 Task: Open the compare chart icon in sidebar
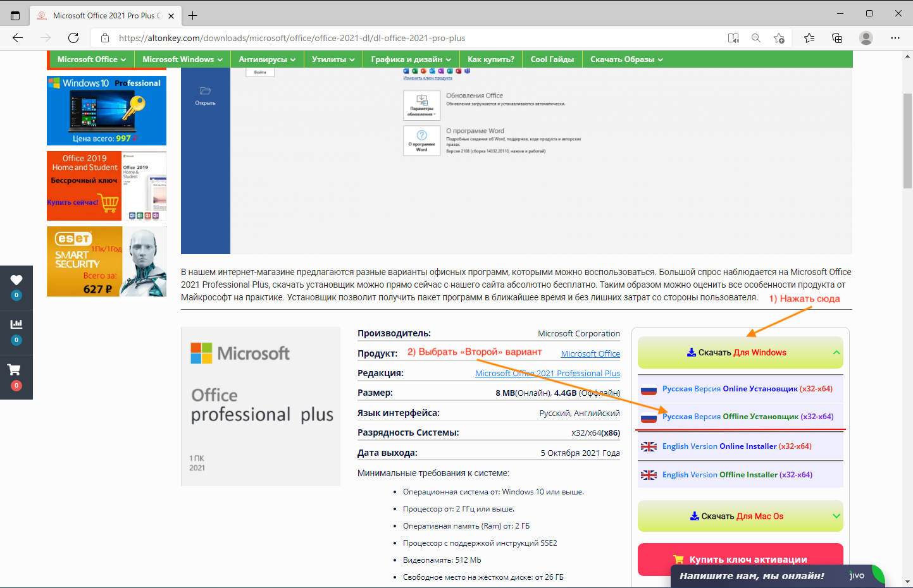point(16,324)
